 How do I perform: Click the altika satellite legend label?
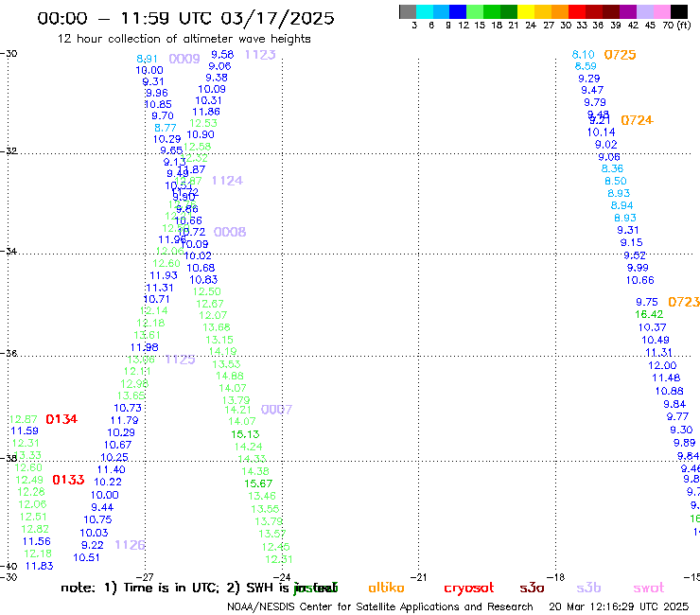click(x=386, y=588)
